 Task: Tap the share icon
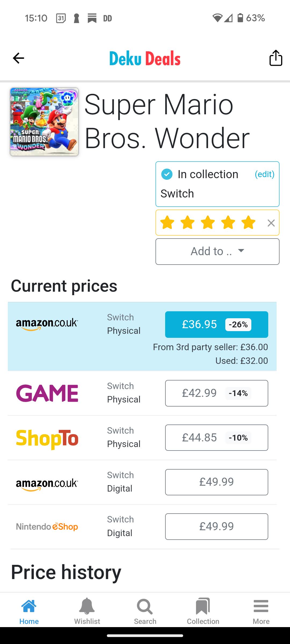point(276,58)
